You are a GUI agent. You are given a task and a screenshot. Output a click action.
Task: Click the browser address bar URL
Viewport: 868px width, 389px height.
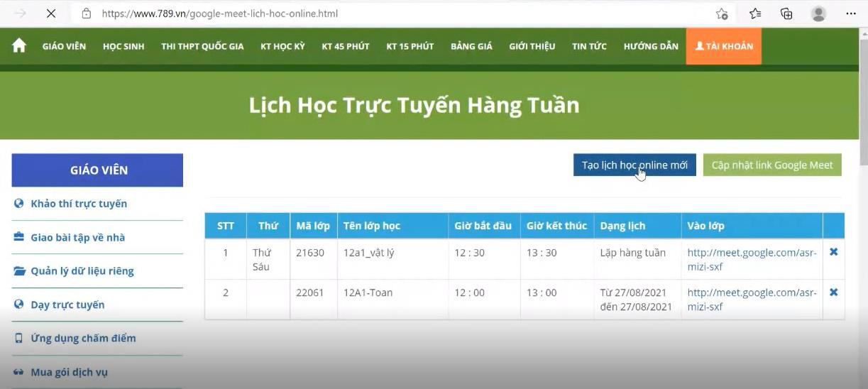tap(220, 13)
